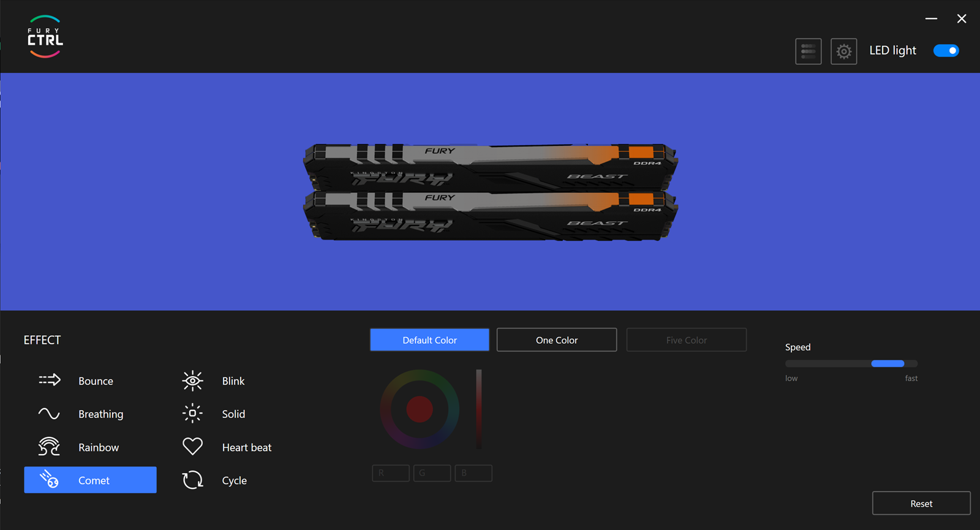Click the bottom RAM module preview
The image size is (980, 530).
[x=491, y=216]
